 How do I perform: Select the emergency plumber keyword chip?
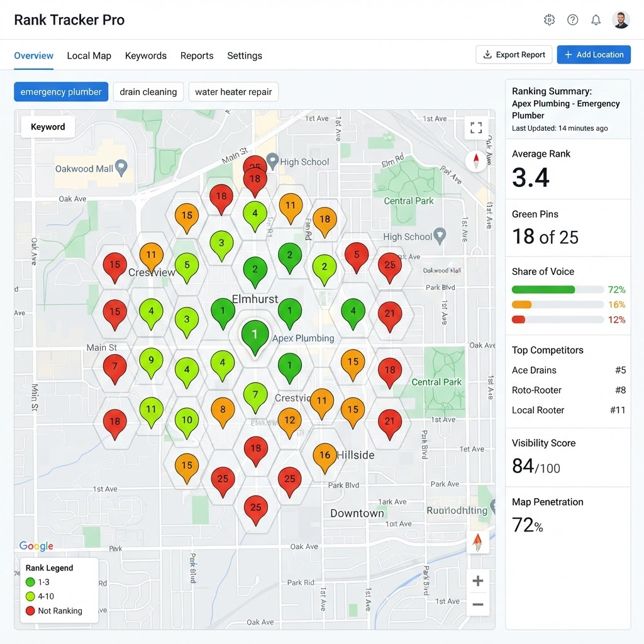tap(61, 92)
